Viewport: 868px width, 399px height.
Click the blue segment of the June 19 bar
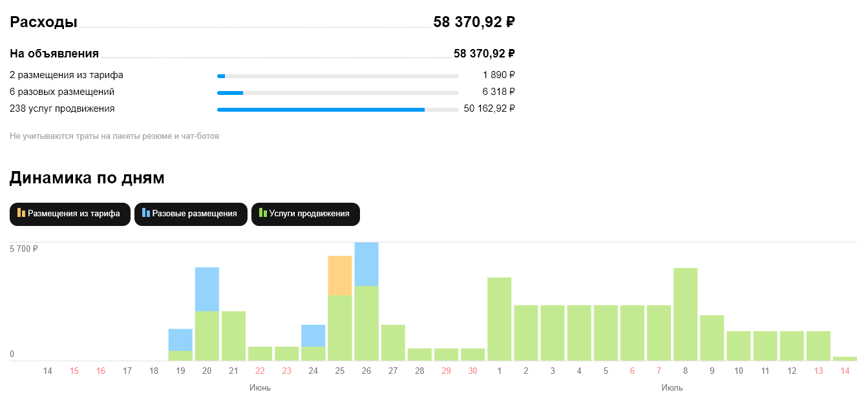[180, 340]
